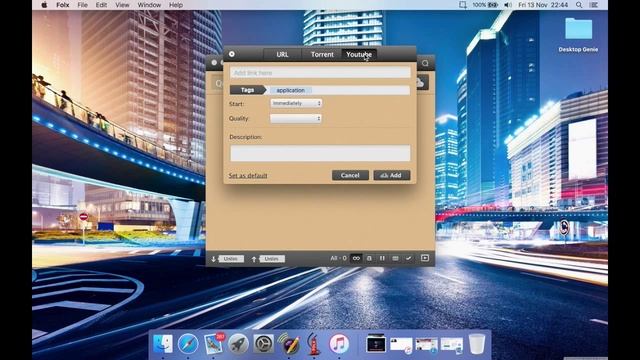Screen dimensions: 640x360
Task: Click the Description text box
Action: tap(320, 153)
